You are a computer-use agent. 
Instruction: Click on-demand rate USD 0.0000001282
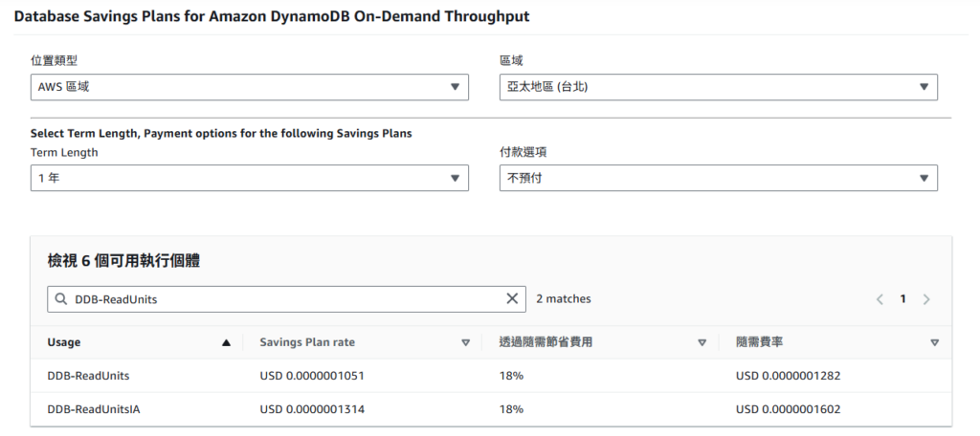pos(789,376)
